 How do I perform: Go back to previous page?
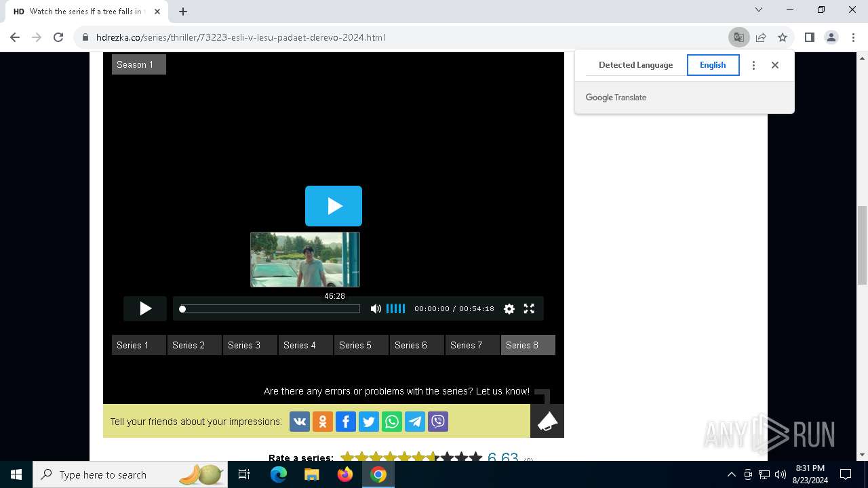click(15, 37)
